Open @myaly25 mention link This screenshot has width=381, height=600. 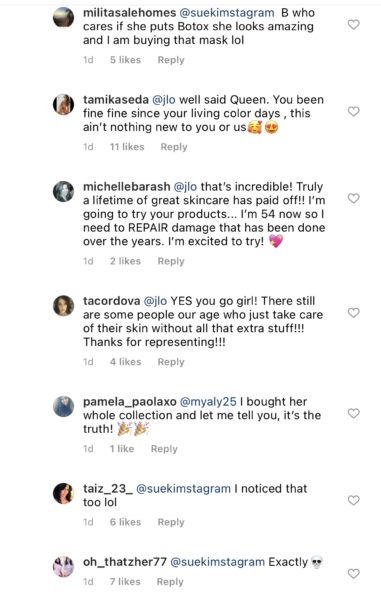point(208,402)
